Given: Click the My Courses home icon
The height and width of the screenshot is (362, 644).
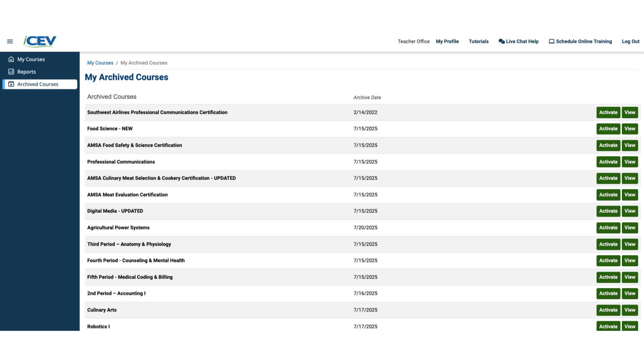Looking at the screenshot, I should click(11, 59).
